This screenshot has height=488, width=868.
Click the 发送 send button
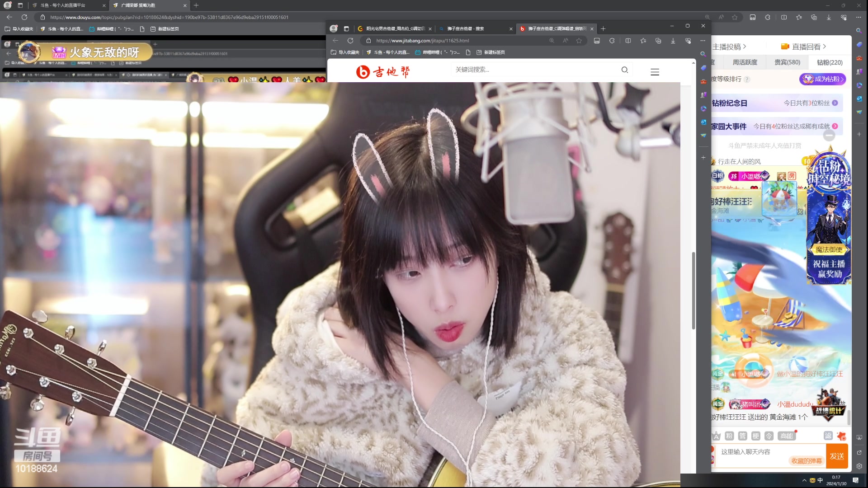tap(837, 456)
